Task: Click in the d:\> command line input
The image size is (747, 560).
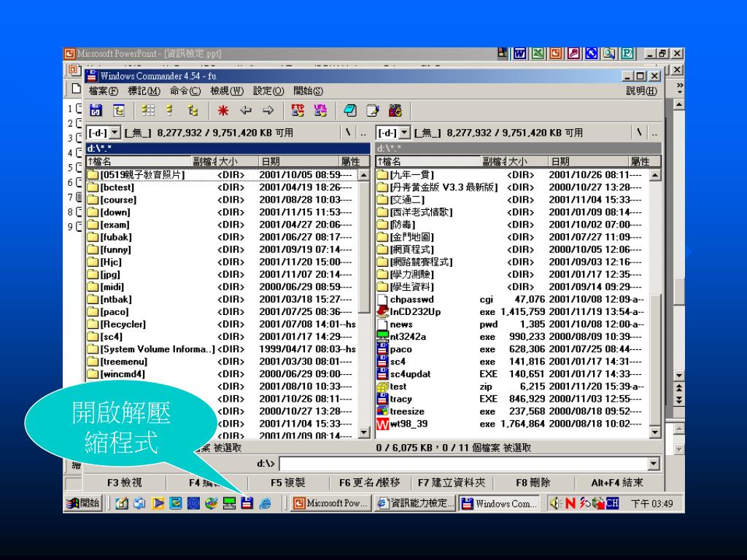Action: tap(463, 463)
